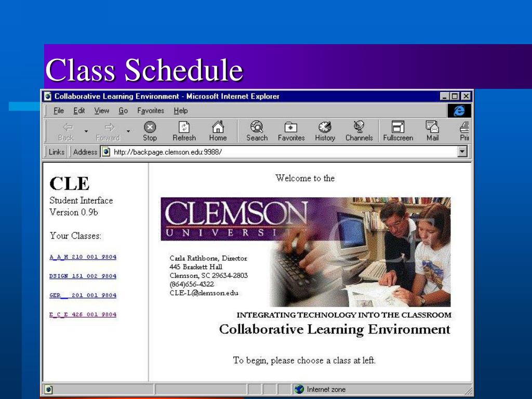The height and width of the screenshot is (399, 532).
Task: Click the Forward arrow toolbar icon
Action: [x=109, y=128]
